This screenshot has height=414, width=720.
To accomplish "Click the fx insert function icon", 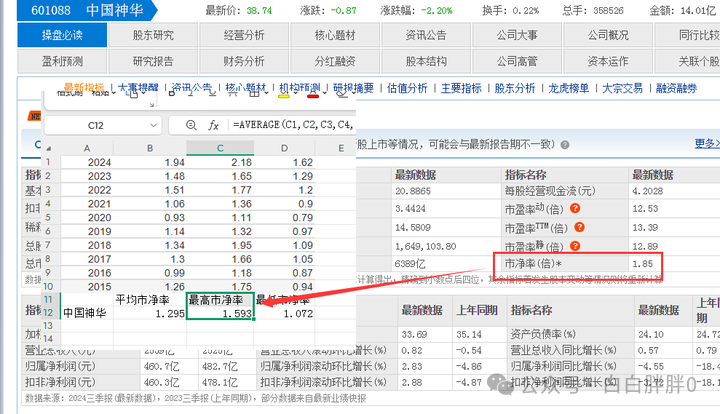I will point(214,125).
